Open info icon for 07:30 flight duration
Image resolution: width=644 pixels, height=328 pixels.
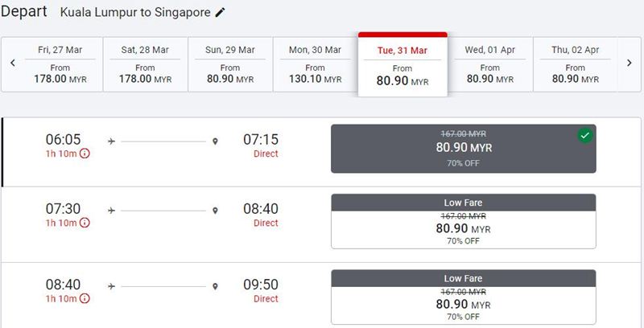coord(85,223)
